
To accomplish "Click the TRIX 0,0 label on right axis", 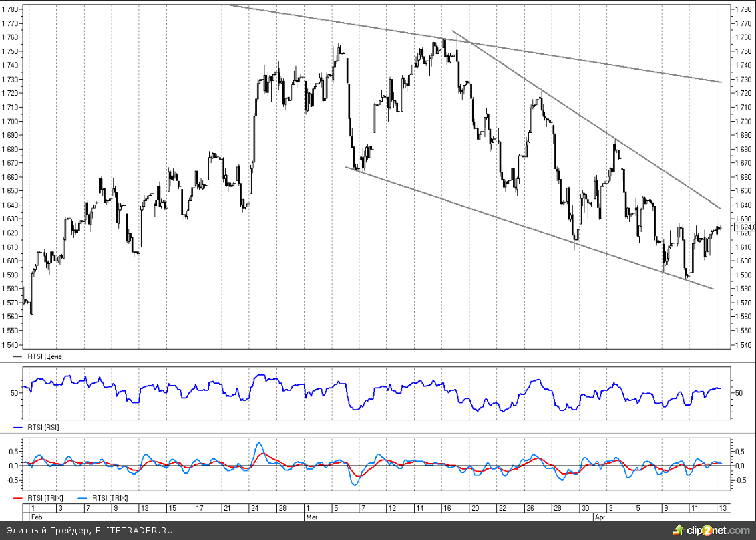I will click(739, 466).
